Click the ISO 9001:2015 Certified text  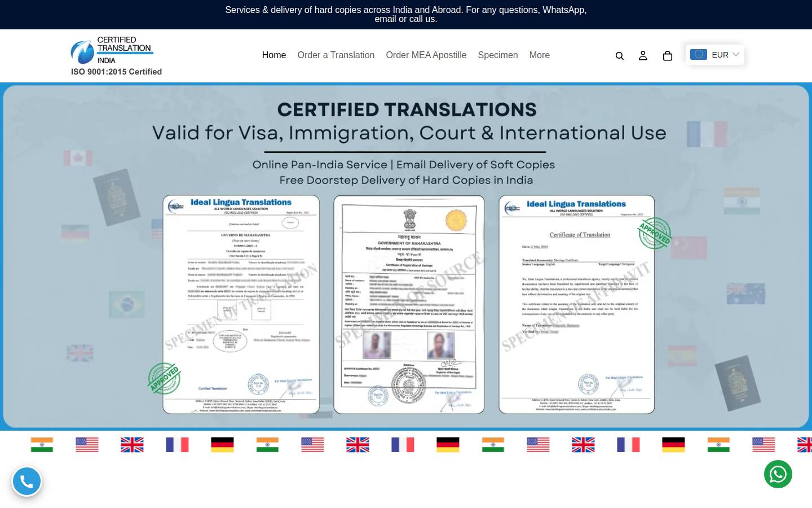[116, 72]
